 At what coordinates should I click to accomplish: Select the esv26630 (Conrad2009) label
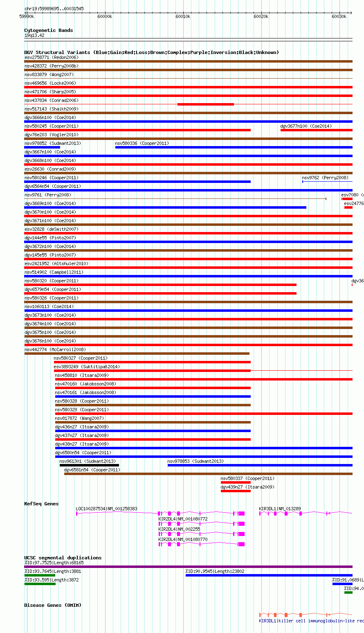(50, 169)
